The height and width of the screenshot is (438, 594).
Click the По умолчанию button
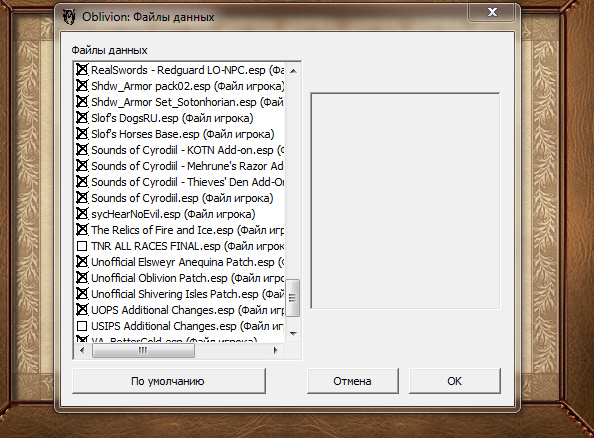169,381
